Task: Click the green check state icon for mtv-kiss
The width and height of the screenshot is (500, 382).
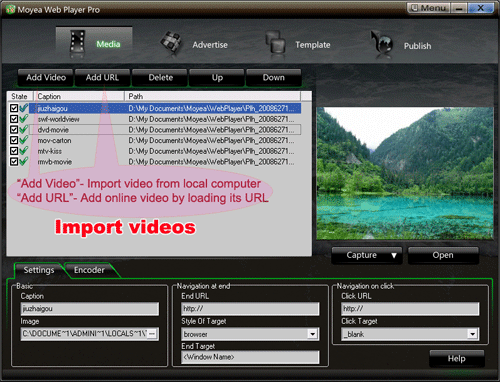Action: [24, 151]
